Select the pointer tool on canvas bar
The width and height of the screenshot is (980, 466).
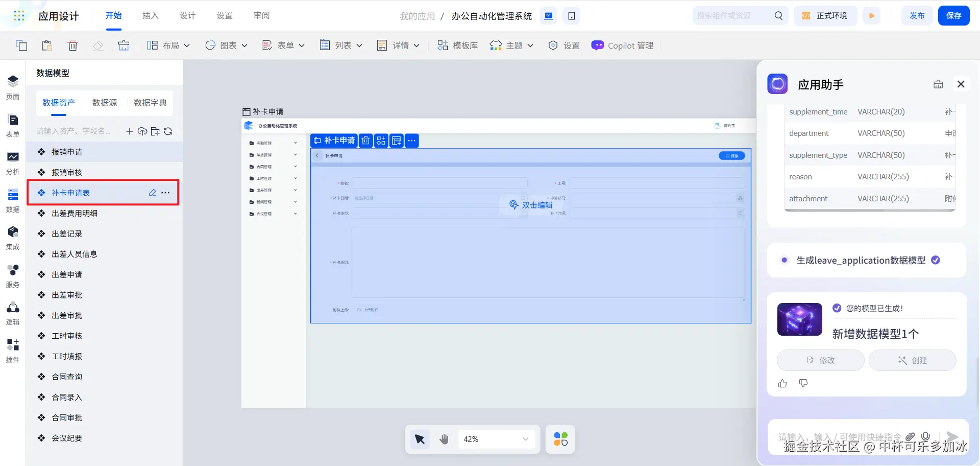click(420, 439)
